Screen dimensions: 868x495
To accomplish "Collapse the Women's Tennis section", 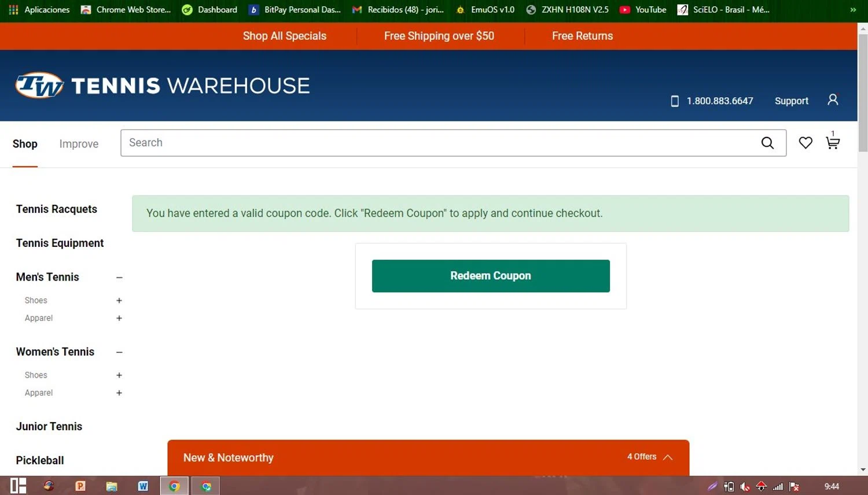I will [119, 352].
